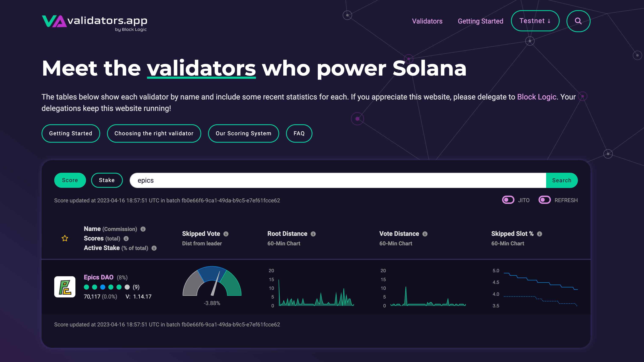Open the Testnet dropdown menu

535,21
